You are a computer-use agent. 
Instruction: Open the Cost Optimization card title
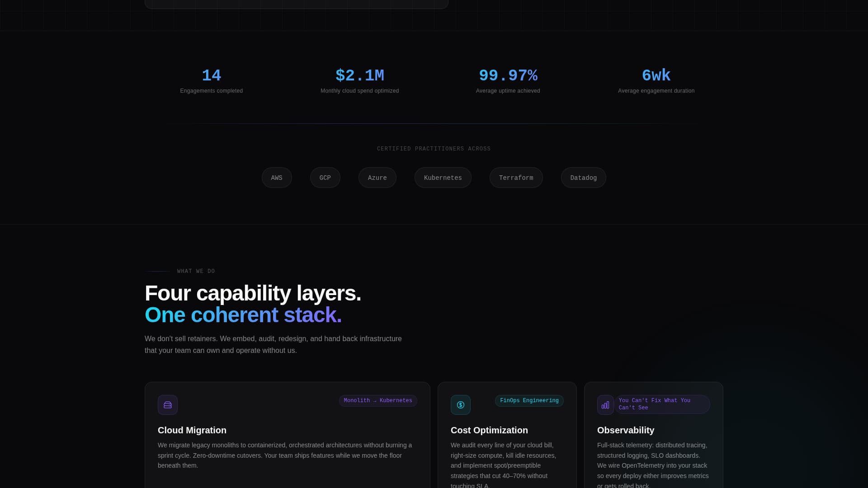pyautogui.click(x=489, y=430)
